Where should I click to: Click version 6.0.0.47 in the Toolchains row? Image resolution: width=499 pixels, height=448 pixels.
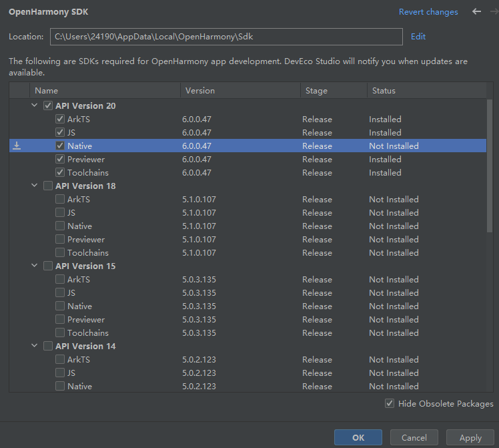pyautogui.click(x=196, y=172)
